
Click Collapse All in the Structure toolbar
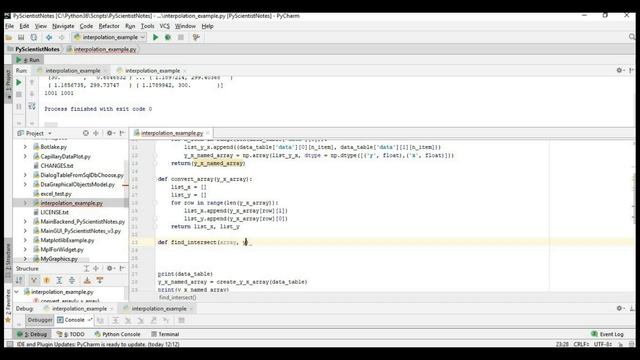[72, 280]
